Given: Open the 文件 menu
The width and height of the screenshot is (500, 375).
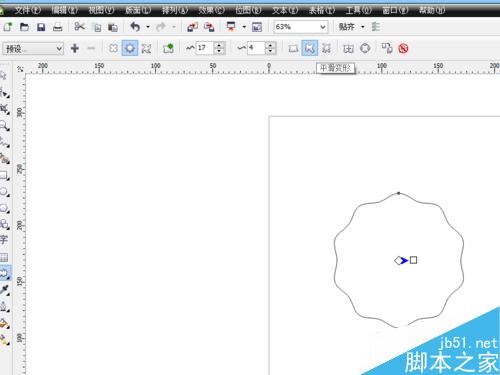Looking at the screenshot, I should pyautogui.click(x=28, y=10).
